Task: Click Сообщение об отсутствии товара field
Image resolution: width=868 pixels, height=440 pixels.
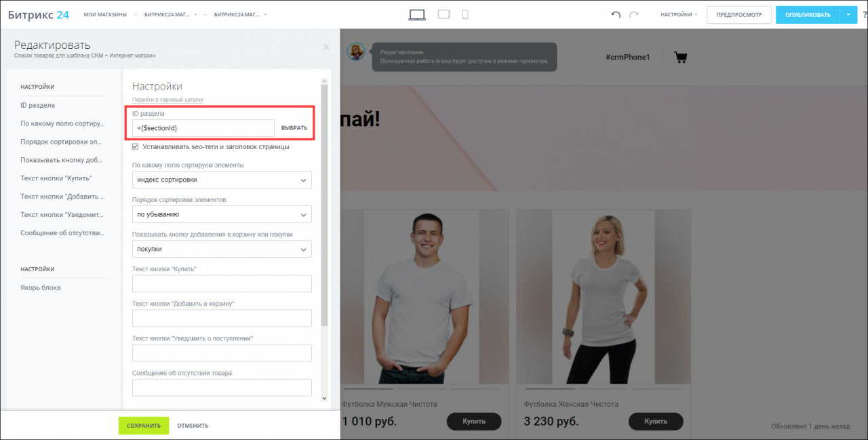Action: click(222, 387)
